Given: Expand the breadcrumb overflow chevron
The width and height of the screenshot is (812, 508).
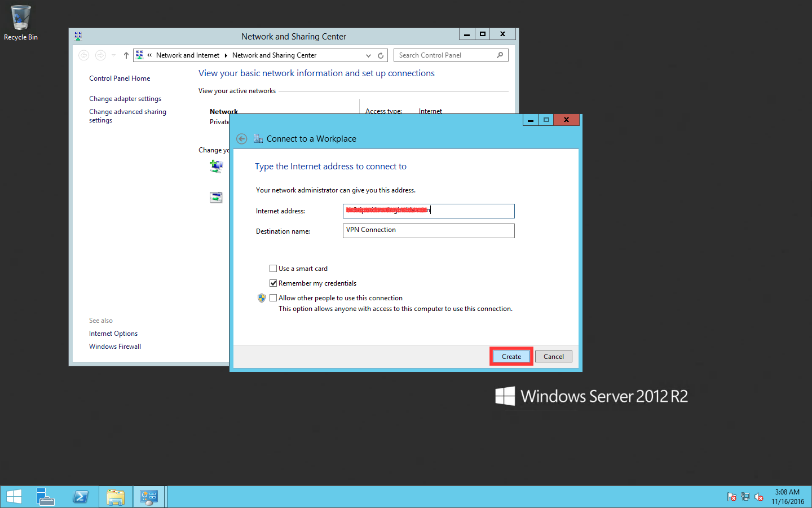Looking at the screenshot, I should [x=149, y=55].
